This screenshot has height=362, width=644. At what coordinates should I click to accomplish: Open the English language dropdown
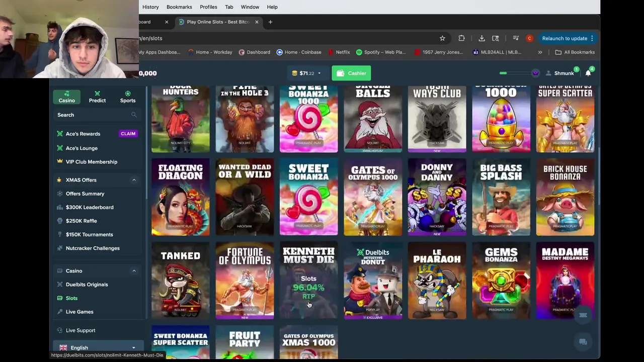click(98, 347)
